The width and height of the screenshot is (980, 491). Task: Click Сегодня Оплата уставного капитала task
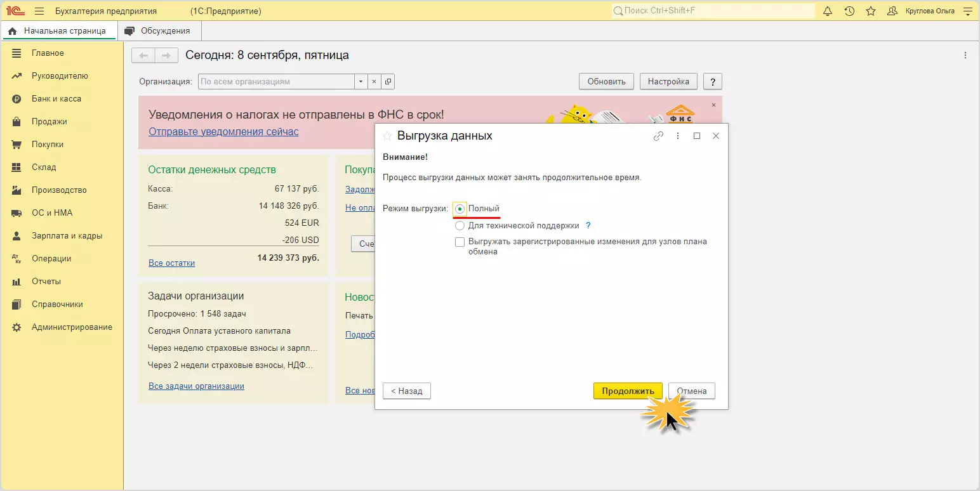pos(219,331)
